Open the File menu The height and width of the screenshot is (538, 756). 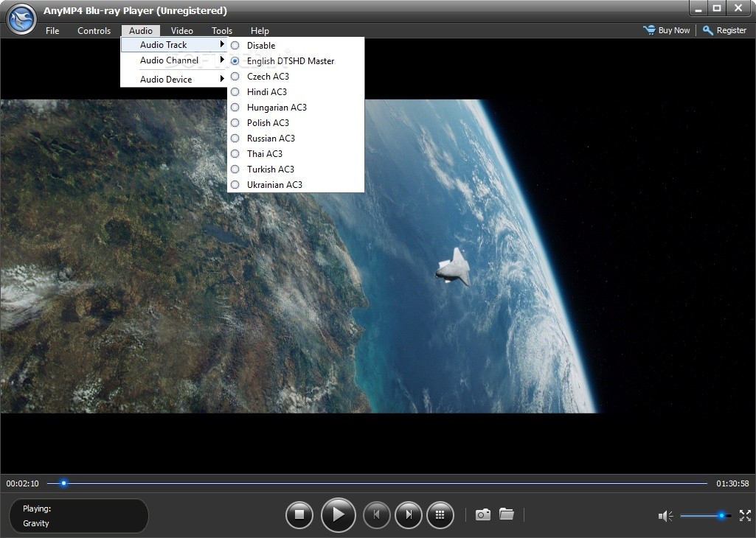click(x=52, y=31)
